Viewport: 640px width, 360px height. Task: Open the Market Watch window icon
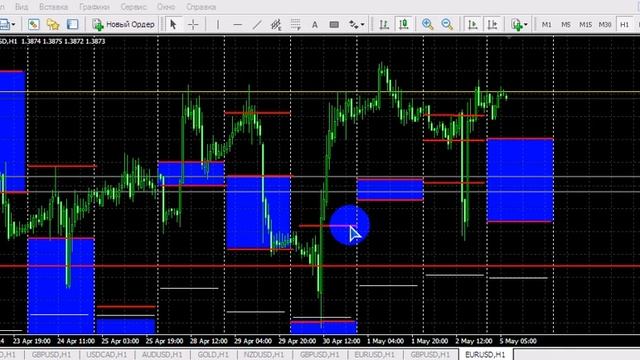point(33,24)
